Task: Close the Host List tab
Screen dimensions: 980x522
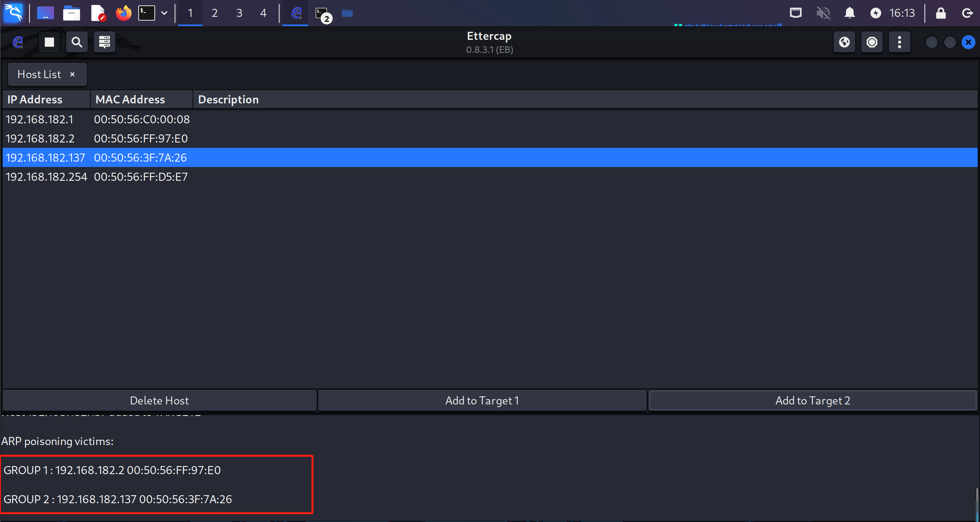Action: tap(72, 74)
